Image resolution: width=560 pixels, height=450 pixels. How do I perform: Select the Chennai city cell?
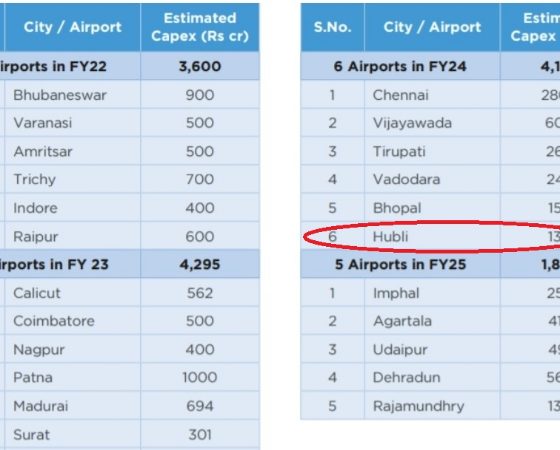pos(432,95)
